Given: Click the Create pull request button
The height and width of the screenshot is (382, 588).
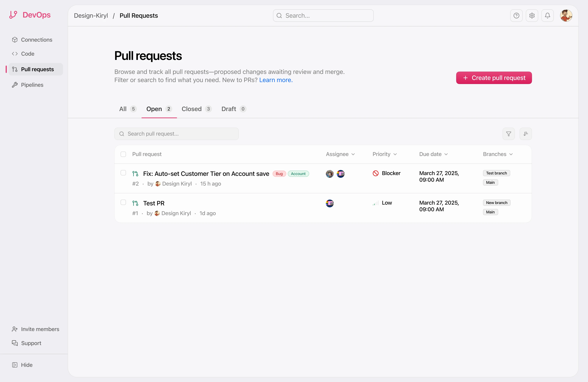Looking at the screenshot, I should pos(494,78).
